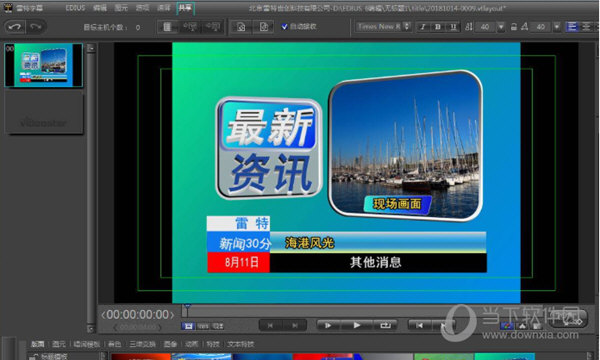Open the first tab in bottom panel
Image resolution: width=600 pixels, height=360 pixels.
tap(37, 344)
